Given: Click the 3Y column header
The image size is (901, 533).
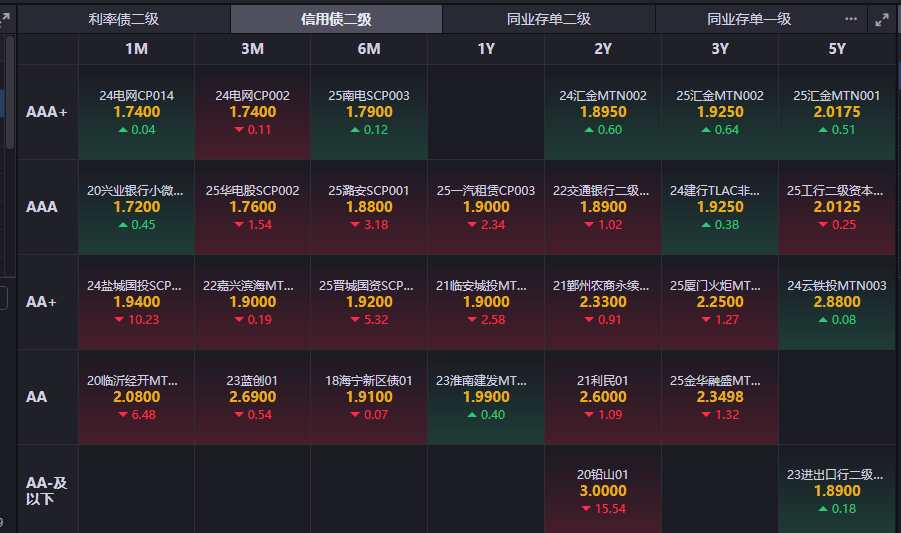Looking at the screenshot, I should pos(720,49).
